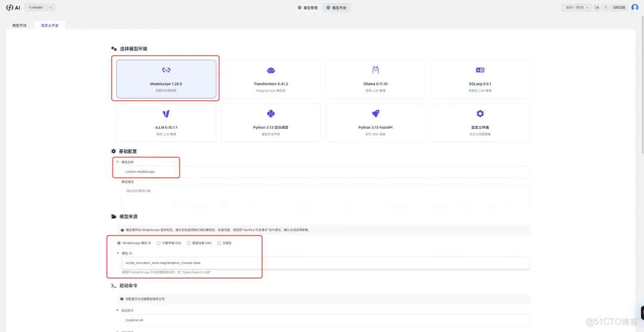644x332 pixels.
Task: Select the 对象存储 OSS radio button
Action: coord(159,243)
